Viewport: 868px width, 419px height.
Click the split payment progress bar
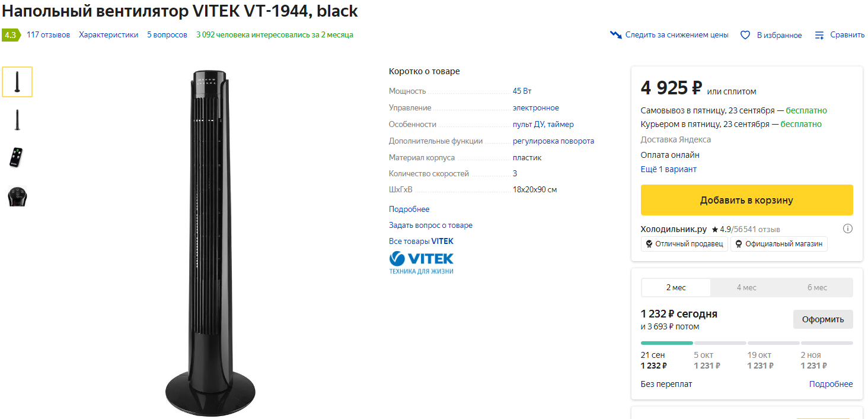point(746,343)
